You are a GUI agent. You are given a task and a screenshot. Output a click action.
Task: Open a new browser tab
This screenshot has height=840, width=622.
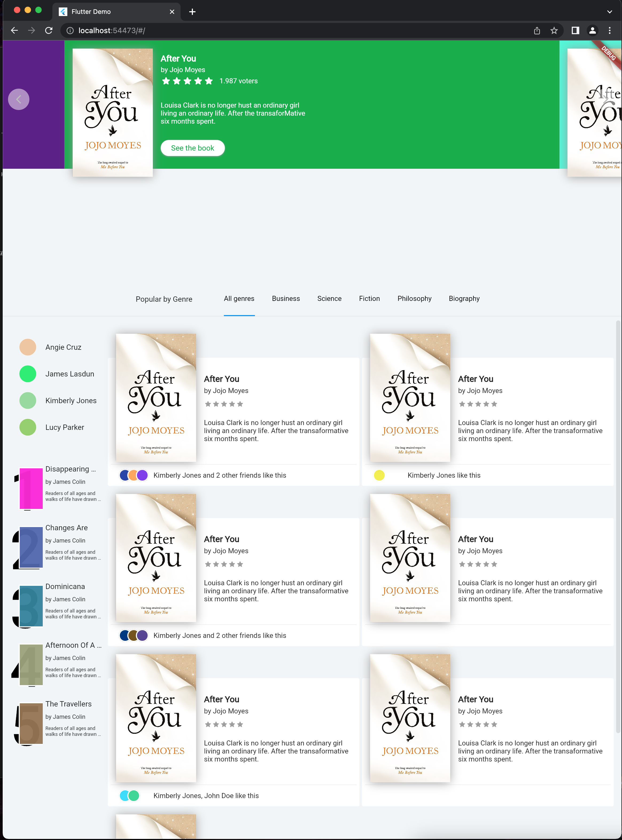192,12
